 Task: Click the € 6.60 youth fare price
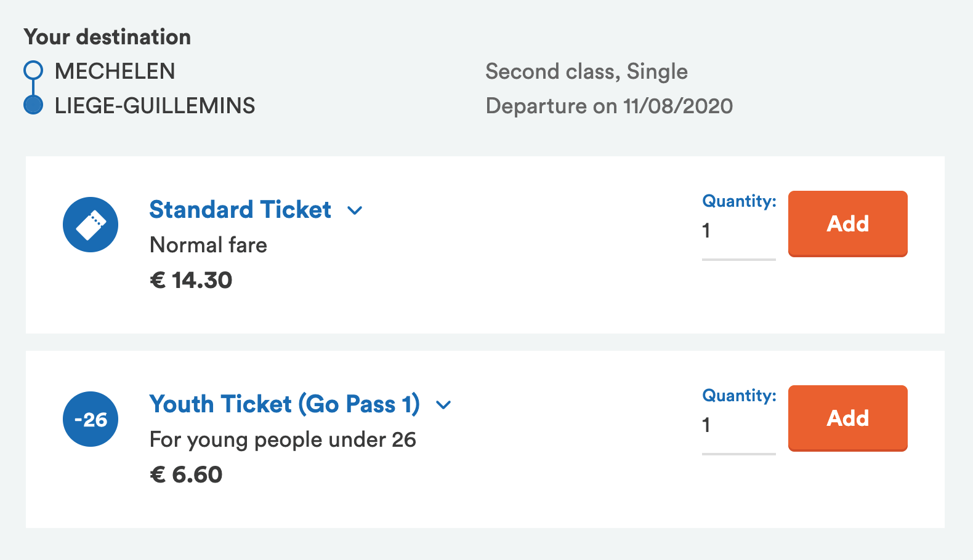[x=186, y=475]
